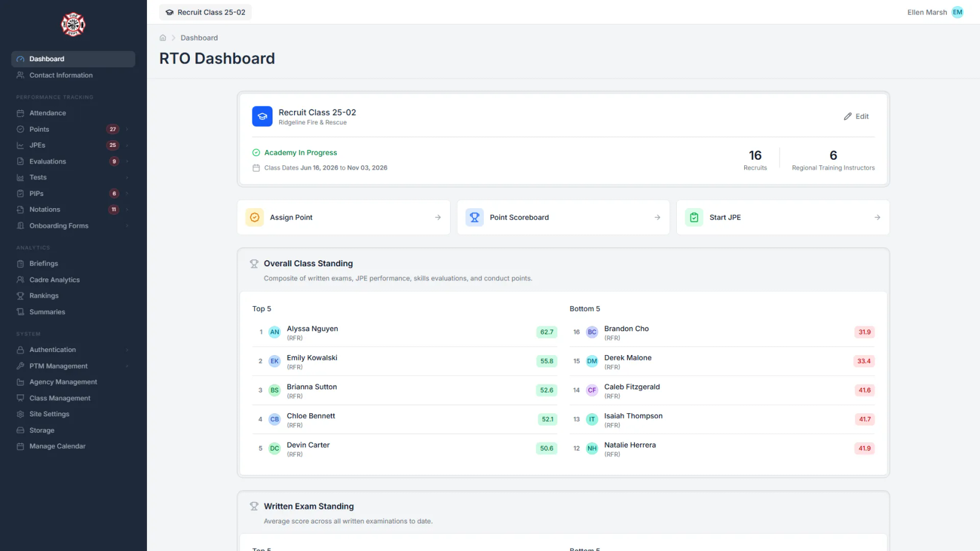Click the Assign Point checkmark icon
980x551 pixels.
click(255, 217)
